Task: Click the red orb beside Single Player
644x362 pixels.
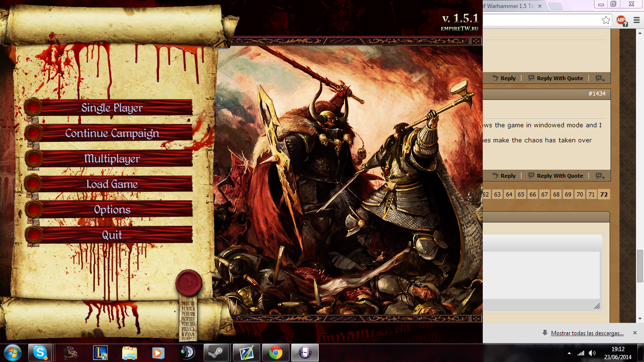Action: tap(33, 107)
